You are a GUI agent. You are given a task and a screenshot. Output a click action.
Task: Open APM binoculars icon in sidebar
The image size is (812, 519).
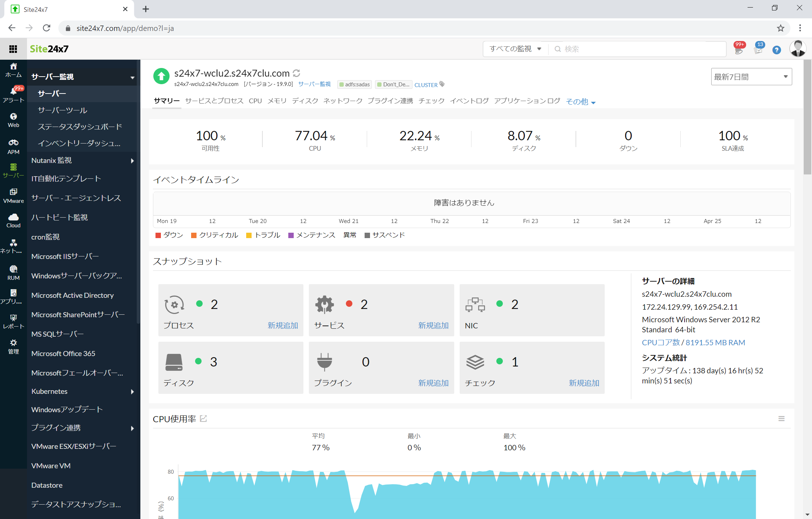13,143
